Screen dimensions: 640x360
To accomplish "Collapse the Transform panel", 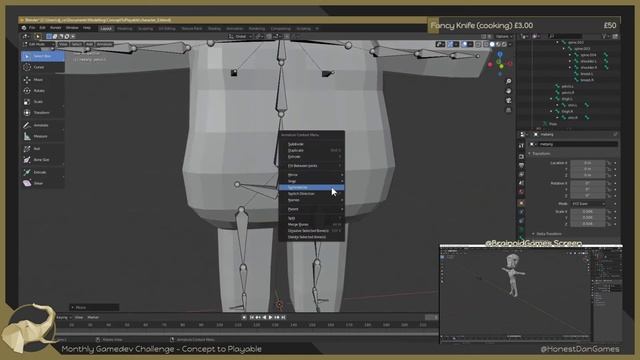I will (x=540, y=153).
